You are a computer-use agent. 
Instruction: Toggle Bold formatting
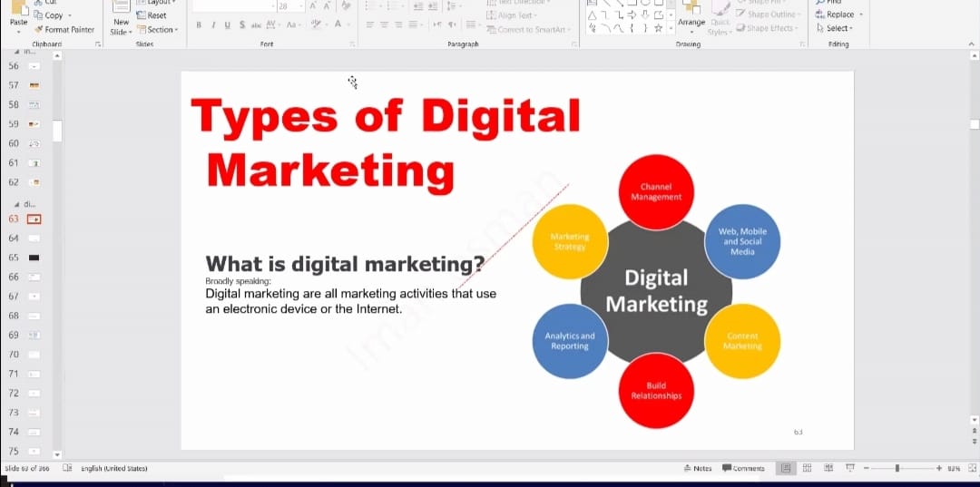coord(198,24)
